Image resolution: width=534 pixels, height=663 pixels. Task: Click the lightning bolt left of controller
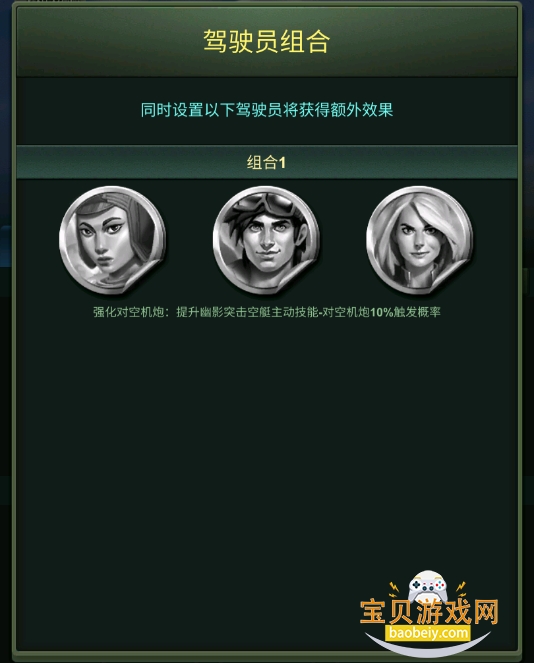click(x=394, y=589)
